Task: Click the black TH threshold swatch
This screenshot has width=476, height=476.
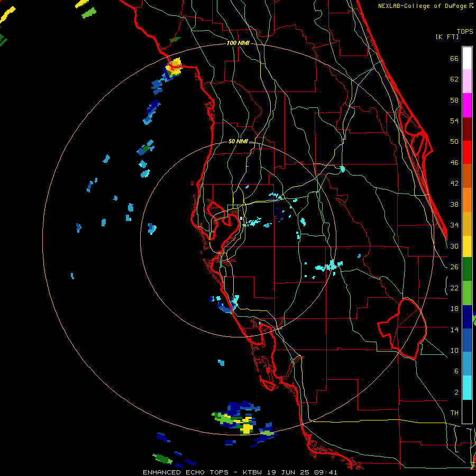Action: 467,411
